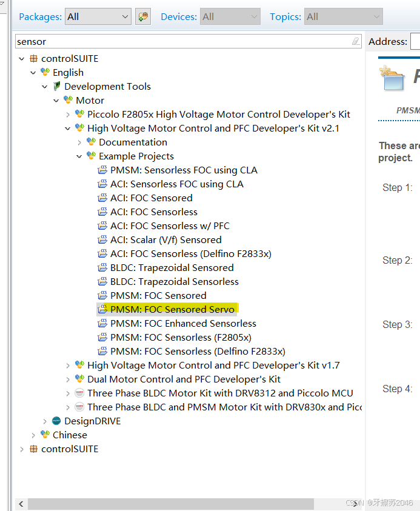
Task: Collapse the English node
Action: 33,73
